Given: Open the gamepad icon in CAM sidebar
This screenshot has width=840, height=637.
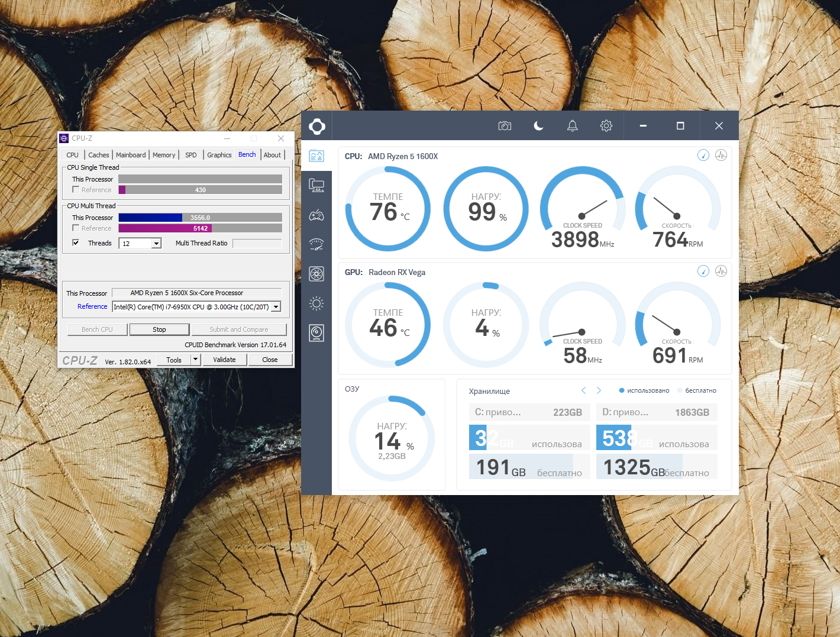Looking at the screenshot, I should [316, 215].
